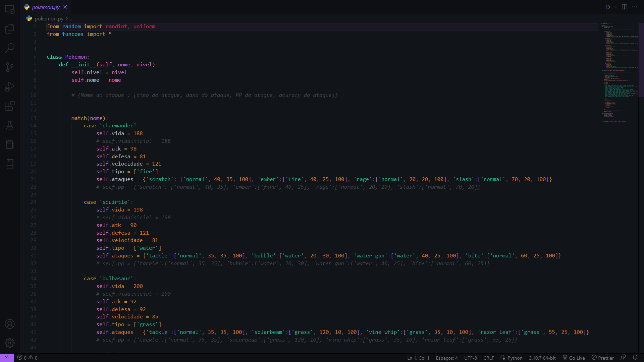Toggle Prettier formatter in the status bar
This screenshot has width=644, height=362.
pos(603,358)
